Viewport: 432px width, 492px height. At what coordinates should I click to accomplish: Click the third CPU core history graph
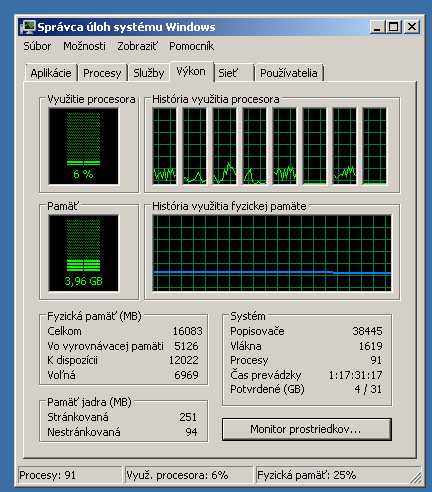[x=224, y=146]
